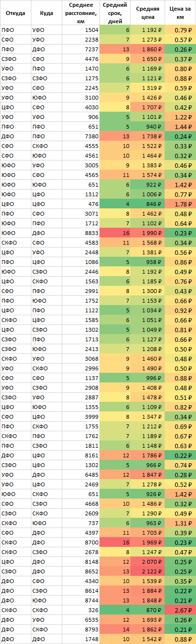Screen dimensions: 196x644
Task: Select the price cell 846 ₽
Action: tap(148, 204)
